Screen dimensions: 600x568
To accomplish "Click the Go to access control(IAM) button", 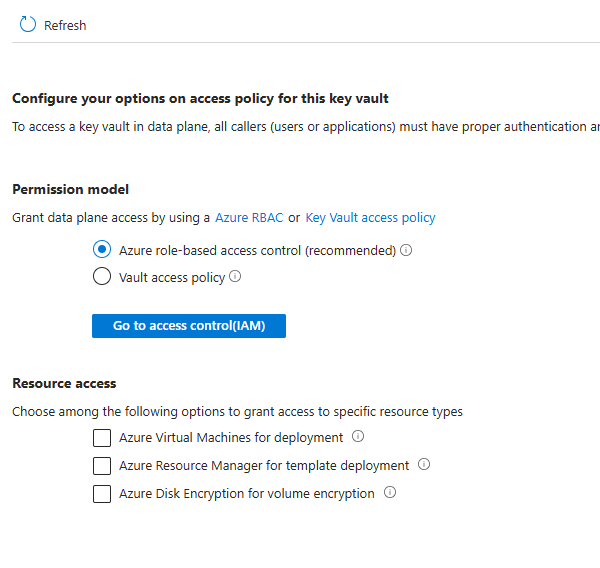I will click(189, 326).
